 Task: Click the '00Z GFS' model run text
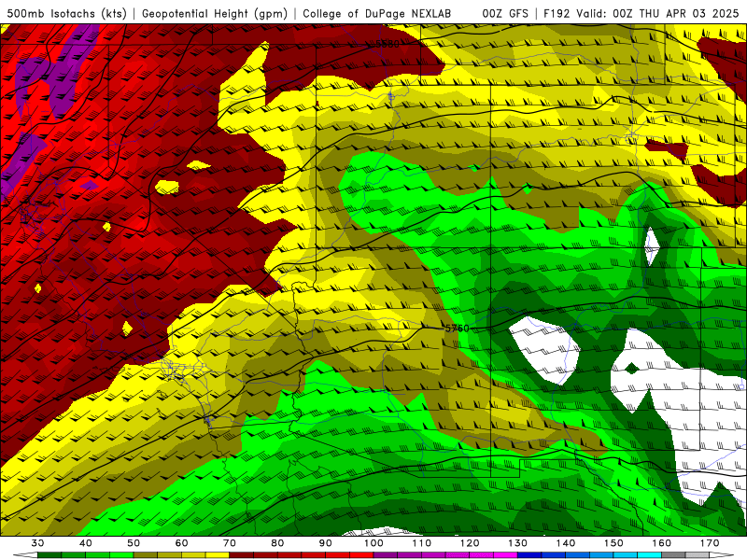point(505,14)
